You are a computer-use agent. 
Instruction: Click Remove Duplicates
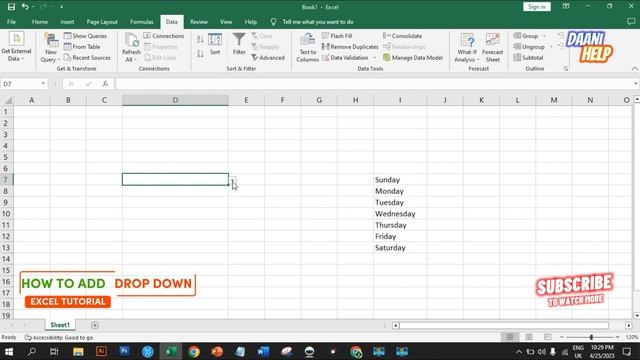[x=350, y=47]
